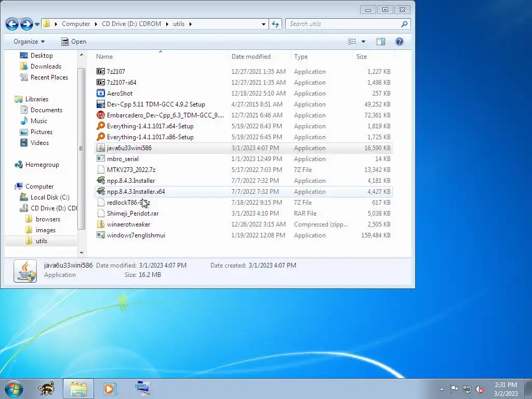Image resolution: width=532 pixels, height=399 pixels.
Task: Select the windows7englishmui application icon
Action: tap(100, 235)
